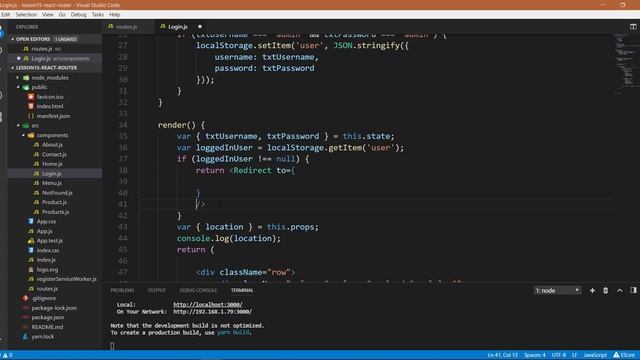Collapse the OPEN EDITORS section
Viewport: 640px width, 360px height.
[32, 39]
